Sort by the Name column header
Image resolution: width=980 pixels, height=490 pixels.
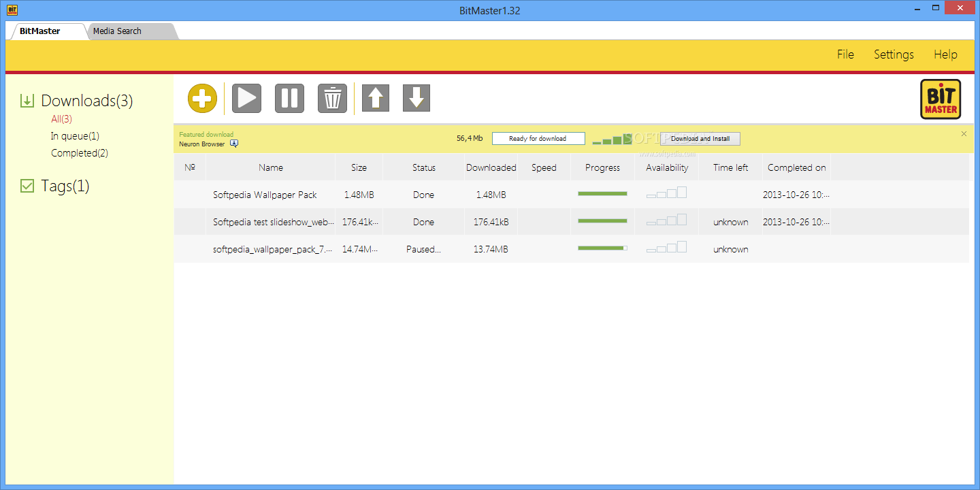[271, 167]
